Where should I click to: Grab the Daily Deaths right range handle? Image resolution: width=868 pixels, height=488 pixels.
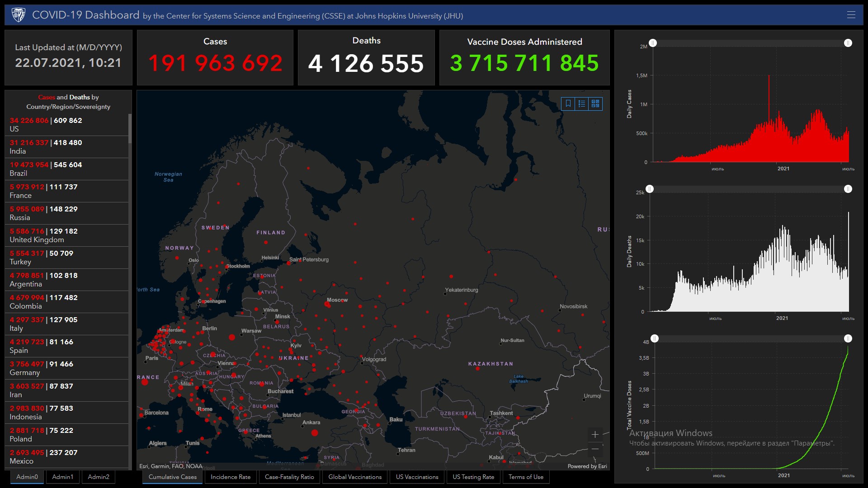coord(848,189)
